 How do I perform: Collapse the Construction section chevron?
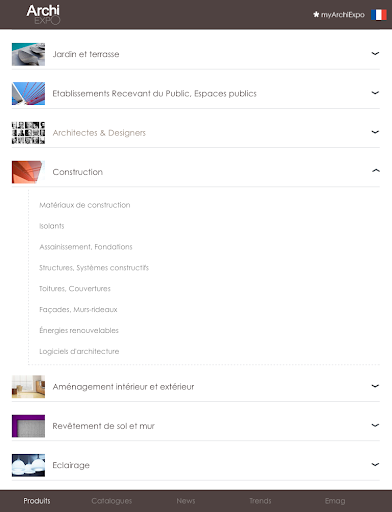[x=375, y=171]
